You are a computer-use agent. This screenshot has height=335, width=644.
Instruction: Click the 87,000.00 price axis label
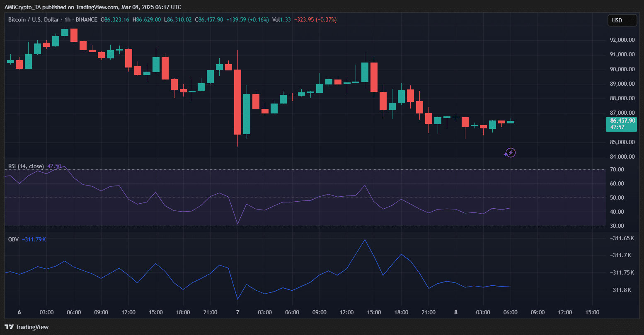[x=622, y=113]
